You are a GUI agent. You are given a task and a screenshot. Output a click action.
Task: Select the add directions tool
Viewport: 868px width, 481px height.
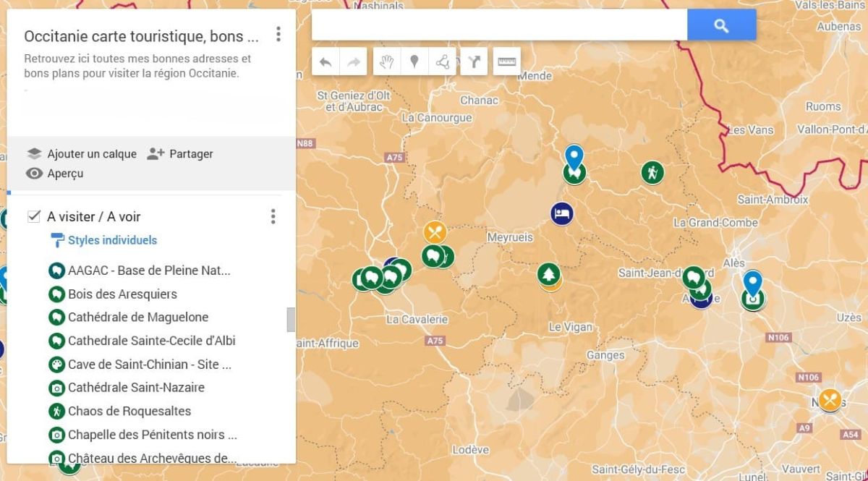(x=474, y=62)
